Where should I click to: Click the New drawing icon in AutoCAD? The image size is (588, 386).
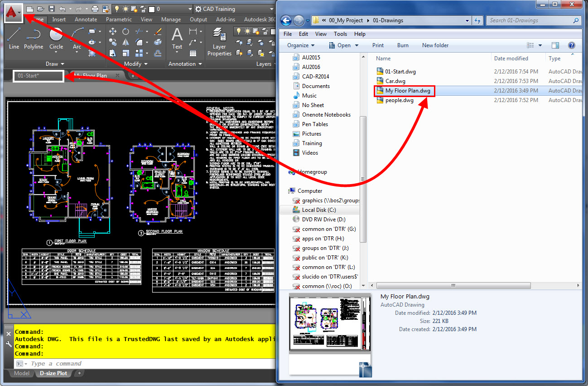click(30, 9)
